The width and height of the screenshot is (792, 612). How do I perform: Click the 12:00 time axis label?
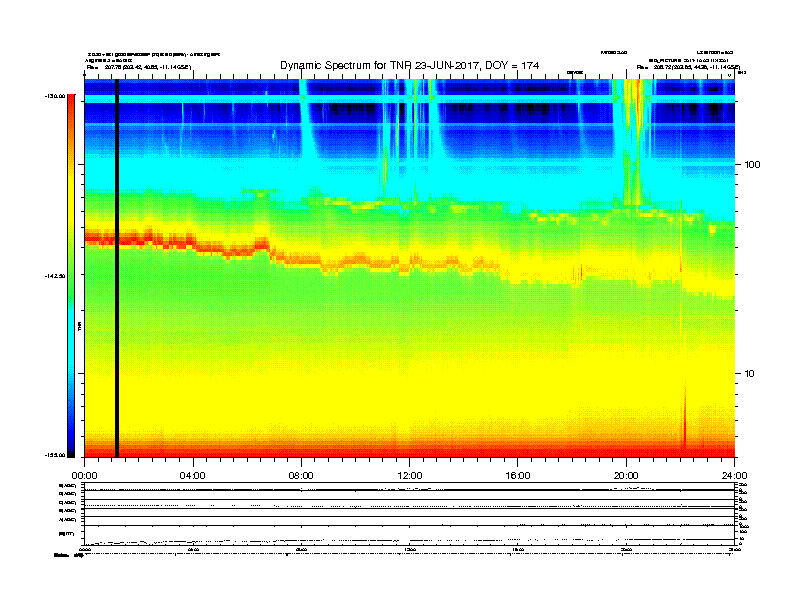click(x=410, y=476)
